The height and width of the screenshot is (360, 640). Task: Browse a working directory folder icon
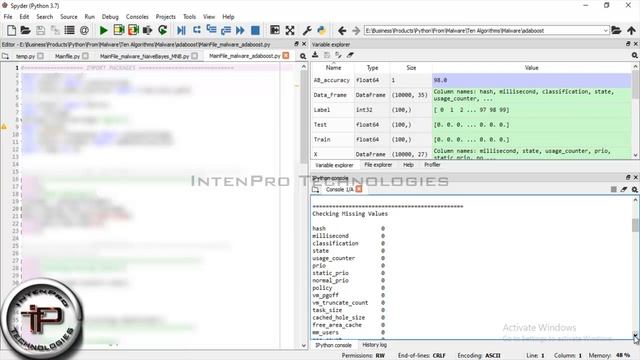coord(616,30)
